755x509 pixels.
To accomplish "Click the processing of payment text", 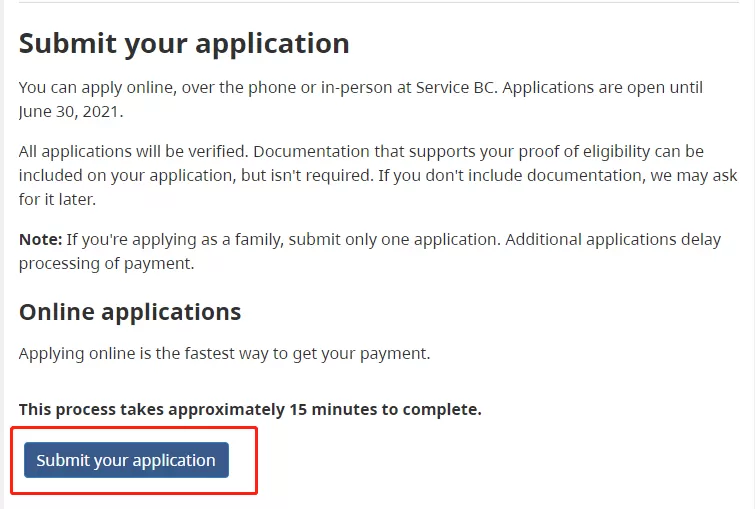I will [x=106, y=264].
